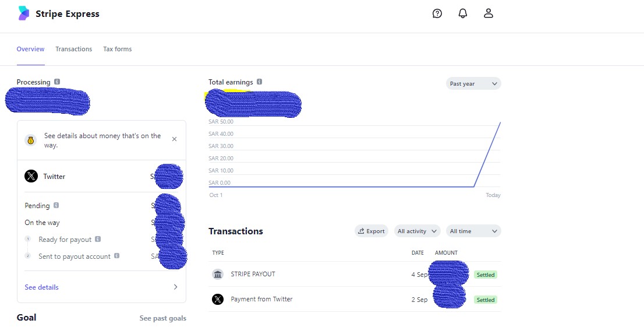Screen dimensions: 644x327
Task: Click the 2 Sep date cell
Action: click(420, 300)
